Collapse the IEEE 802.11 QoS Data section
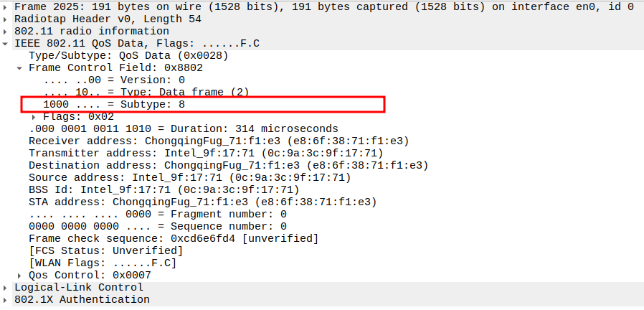 (x=6, y=43)
